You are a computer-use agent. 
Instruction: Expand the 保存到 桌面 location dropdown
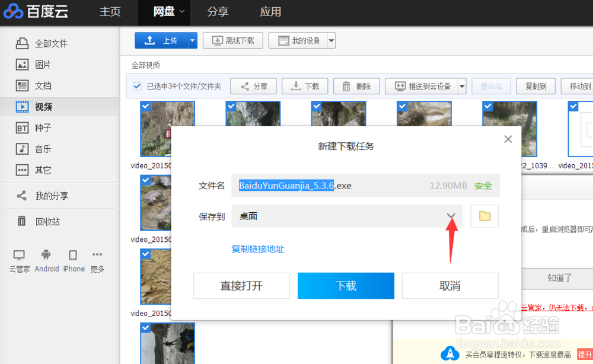[x=451, y=216]
